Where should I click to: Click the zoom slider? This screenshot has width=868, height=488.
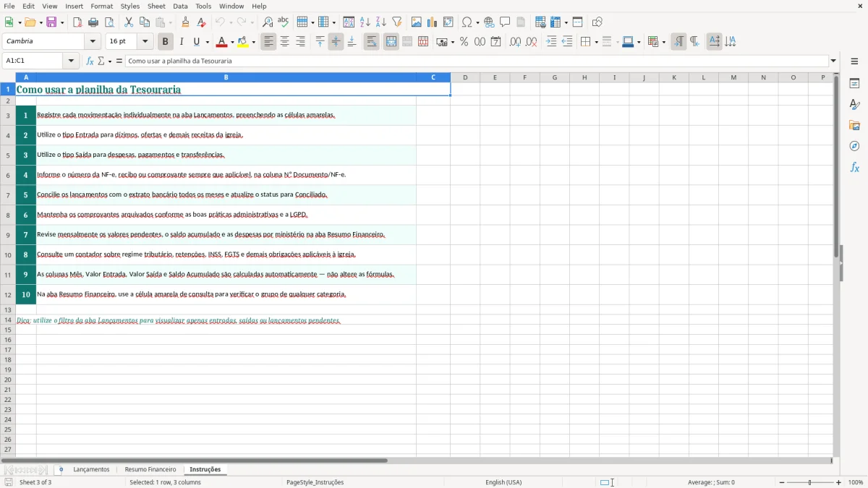tap(809, 482)
